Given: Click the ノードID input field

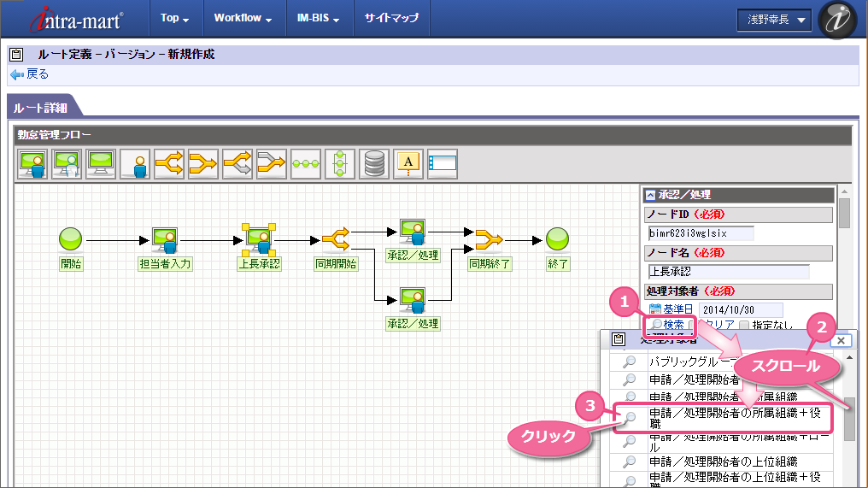Looking at the screenshot, I should point(701,233).
